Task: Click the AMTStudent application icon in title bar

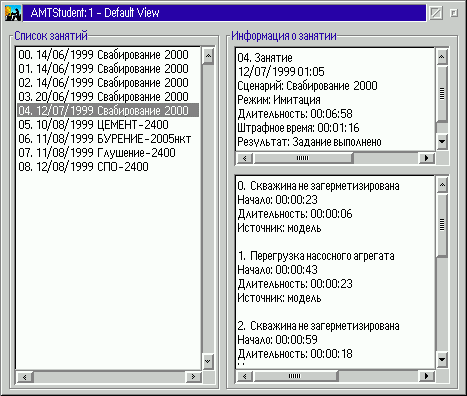Action: (x=13, y=13)
